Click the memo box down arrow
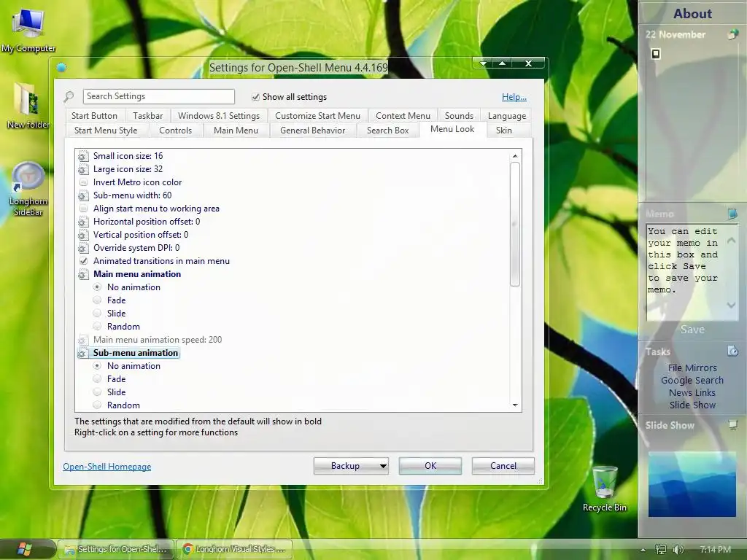This screenshot has width=747, height=560. (x=731, y=305)
